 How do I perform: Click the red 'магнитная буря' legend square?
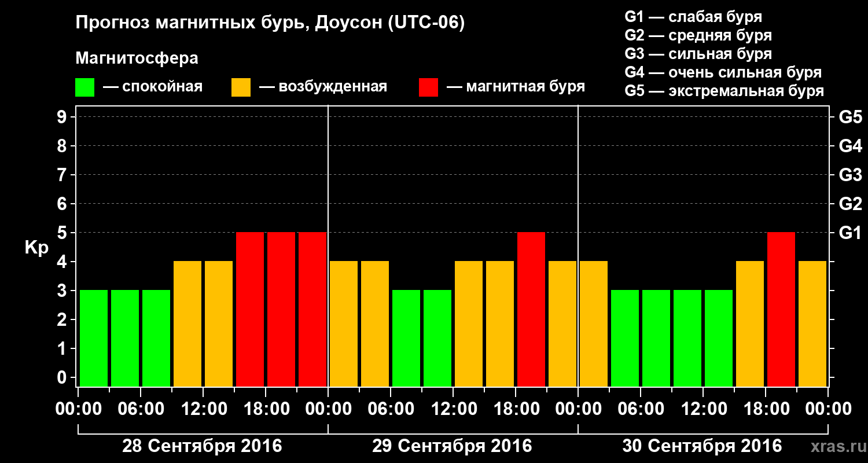(x=428, y=87)
